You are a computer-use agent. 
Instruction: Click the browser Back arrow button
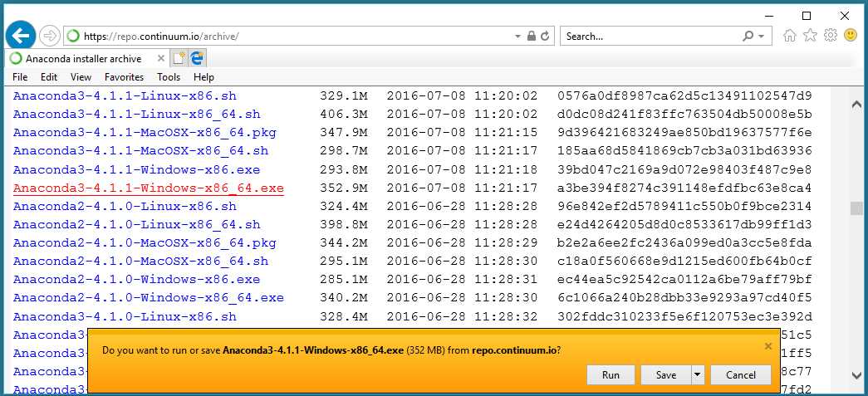21,36
